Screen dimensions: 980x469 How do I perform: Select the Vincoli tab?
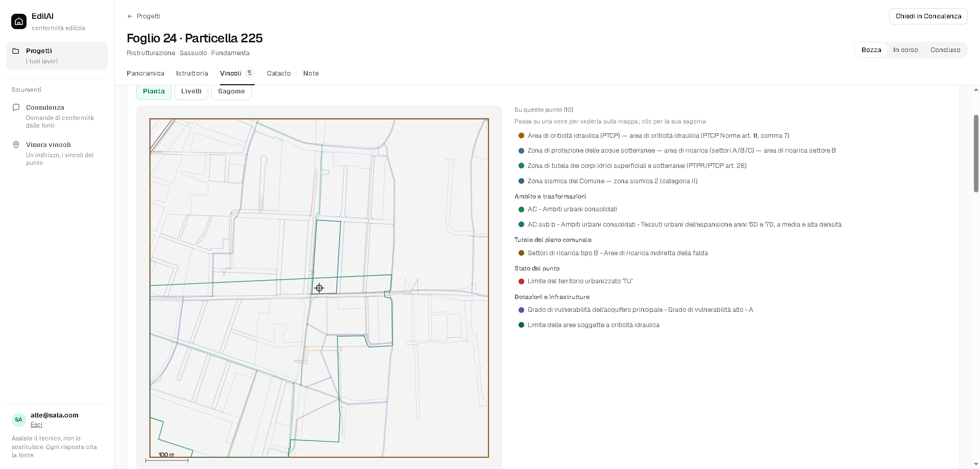pyautogui.click(x=237, y=73)
